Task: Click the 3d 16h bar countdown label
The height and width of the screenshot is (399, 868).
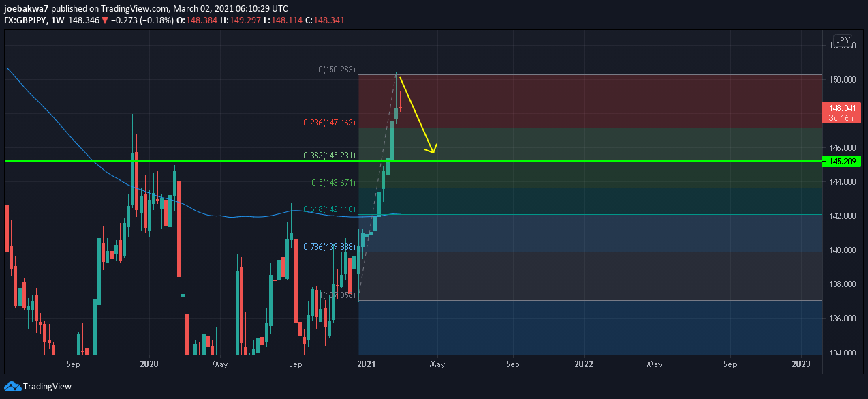Action: click(842, 118)
